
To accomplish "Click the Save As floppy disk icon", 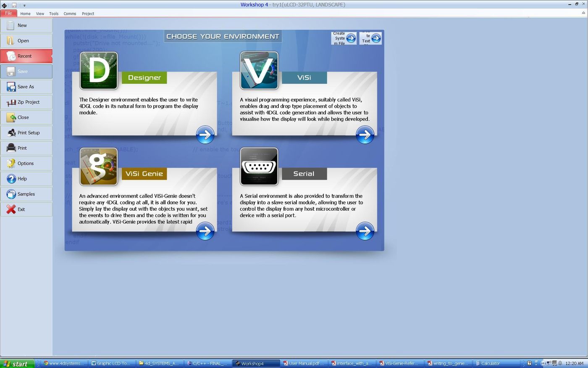I will pos(11,87).
